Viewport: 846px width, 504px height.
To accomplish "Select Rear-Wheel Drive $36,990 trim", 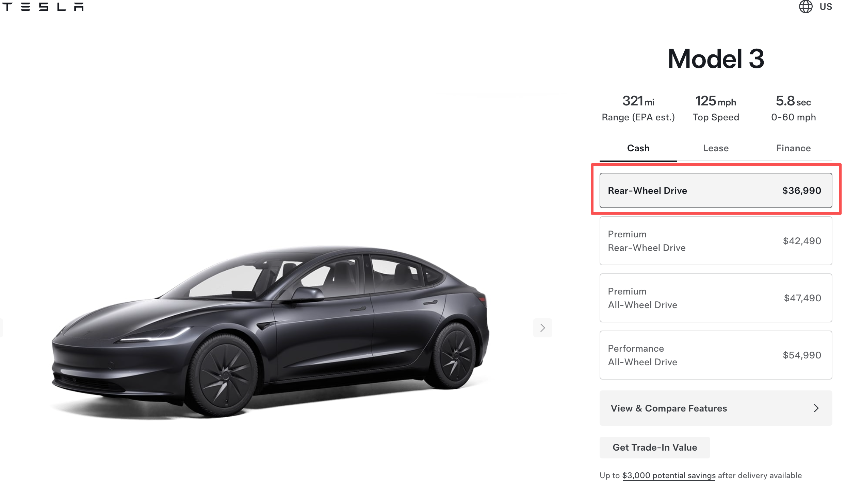I will pos(716,190).
